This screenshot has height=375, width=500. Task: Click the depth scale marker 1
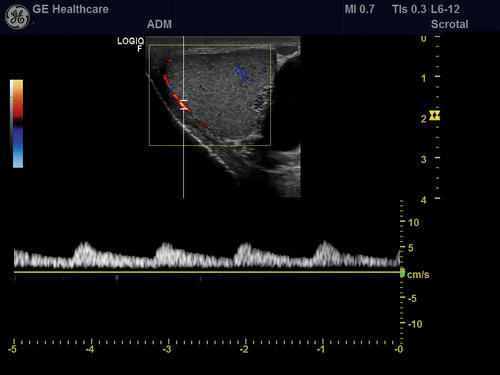point(423,78)
